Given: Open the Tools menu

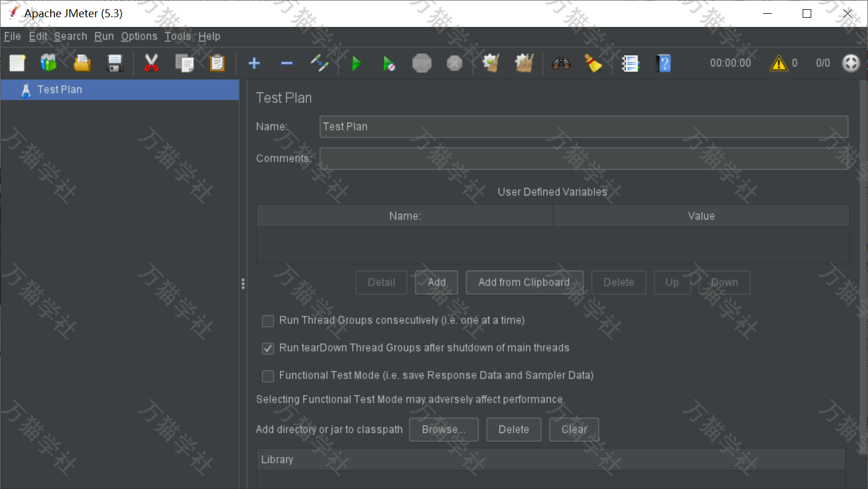Looking at the screenshot, I should [178, 36].
